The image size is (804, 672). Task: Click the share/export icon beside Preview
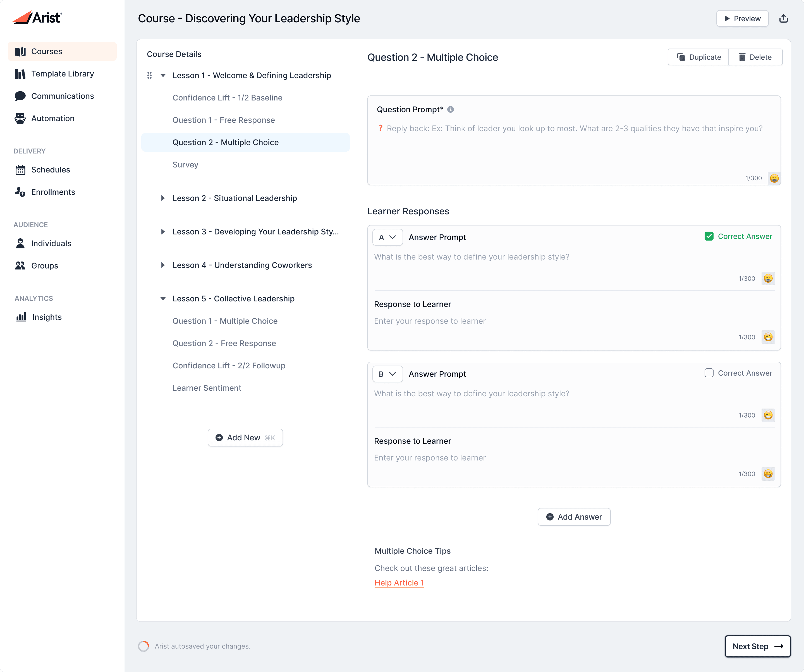pyautogui.click(x=783, y=18)
